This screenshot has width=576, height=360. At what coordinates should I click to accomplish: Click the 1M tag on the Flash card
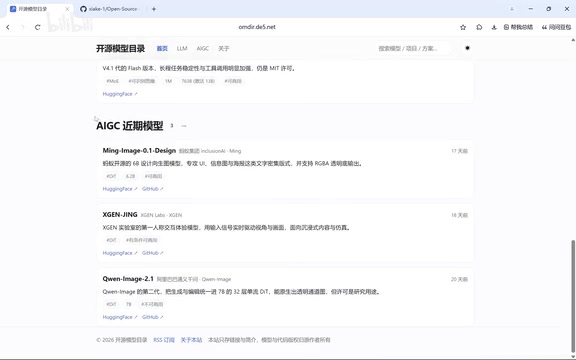tap(168, 81)
